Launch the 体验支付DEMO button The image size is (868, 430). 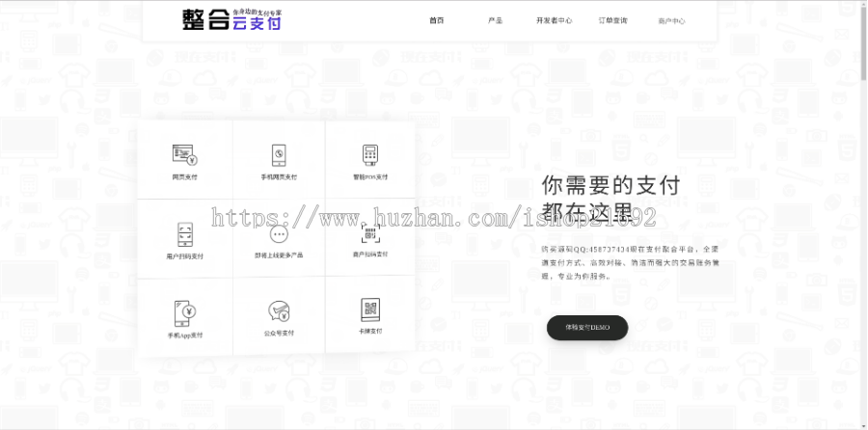coord(587,328)
